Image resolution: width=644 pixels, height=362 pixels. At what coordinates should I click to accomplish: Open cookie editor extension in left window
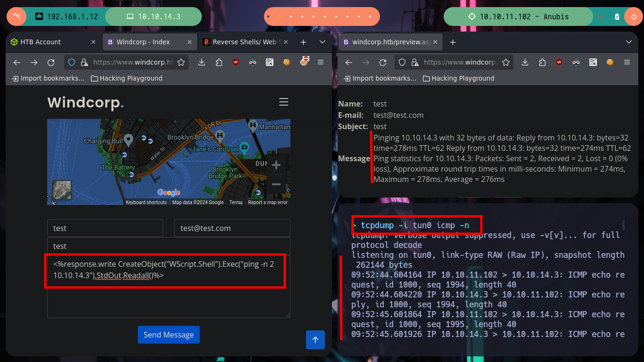(286, 62)
